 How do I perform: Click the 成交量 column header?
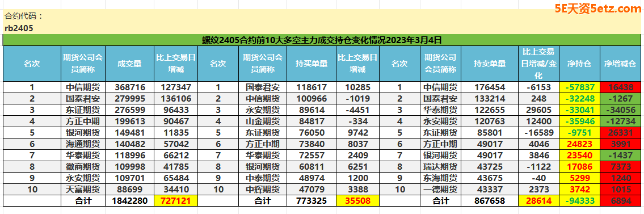pos(130,64)
